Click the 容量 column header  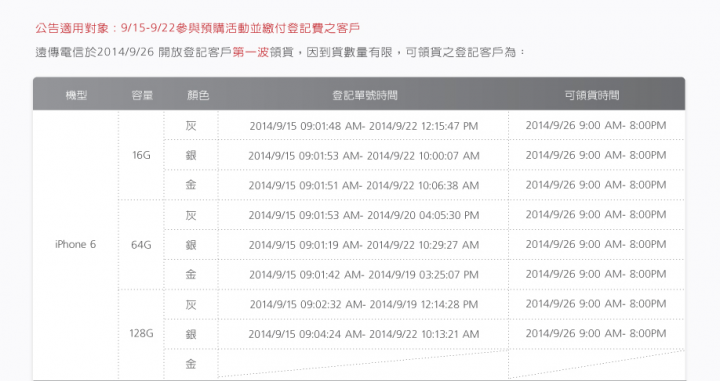point(142,95)
